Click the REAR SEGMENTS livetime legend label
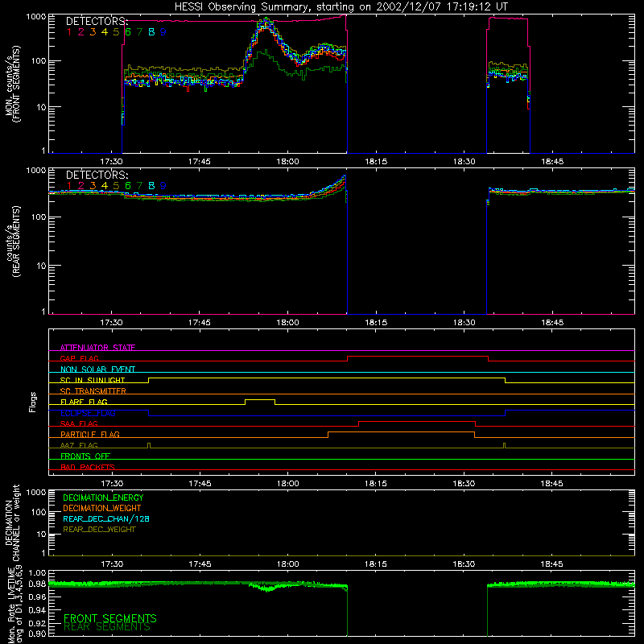 [x=107, y=627]
